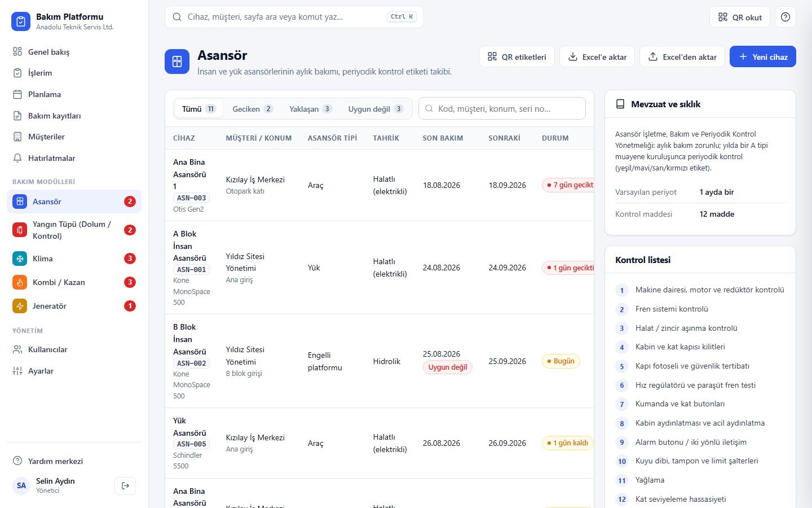
Task: Click the SON BAKIM column header
Action: [x=443, y=138]
